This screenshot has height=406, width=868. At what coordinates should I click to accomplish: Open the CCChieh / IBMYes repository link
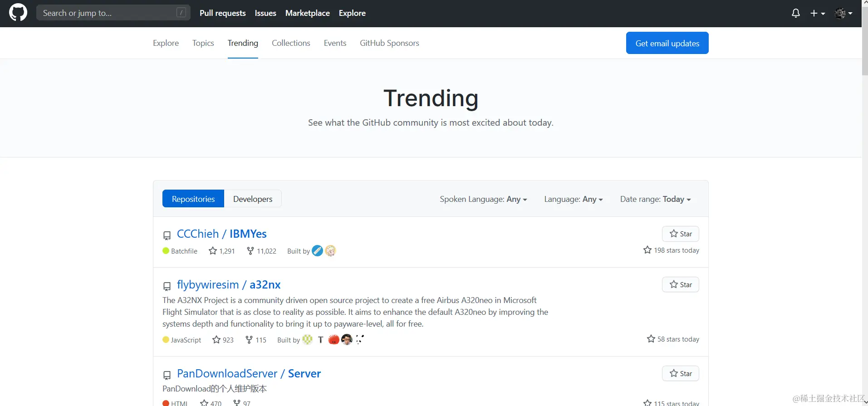(x=221, y=234)
